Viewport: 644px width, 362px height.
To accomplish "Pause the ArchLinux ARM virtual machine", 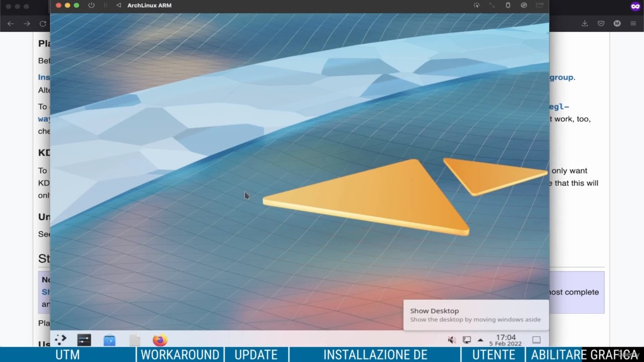I will tap(105, 6).
